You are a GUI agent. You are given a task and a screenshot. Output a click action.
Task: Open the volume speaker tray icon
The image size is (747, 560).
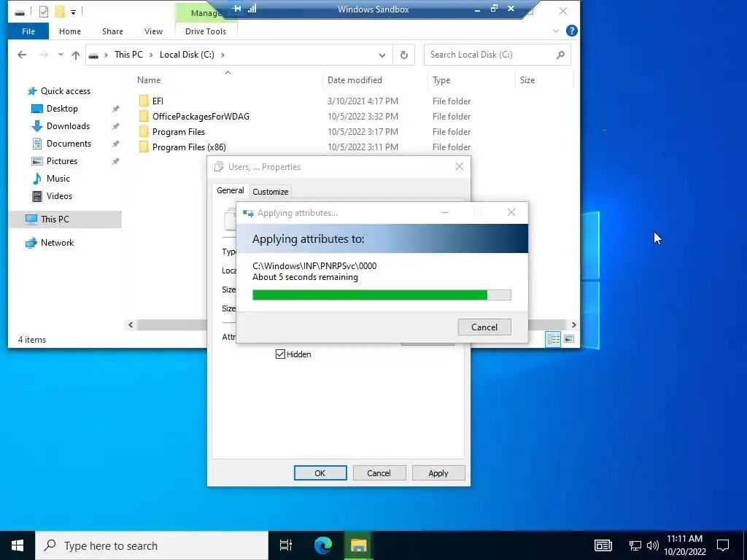653,545
